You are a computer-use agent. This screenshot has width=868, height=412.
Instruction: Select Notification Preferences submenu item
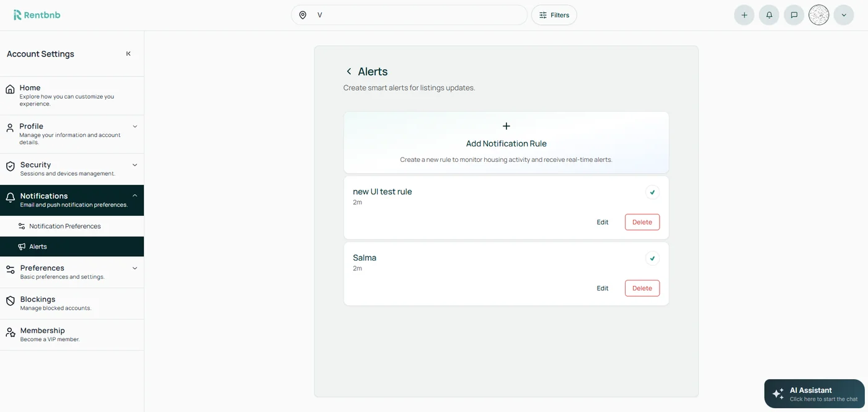[x=64, y=226]
